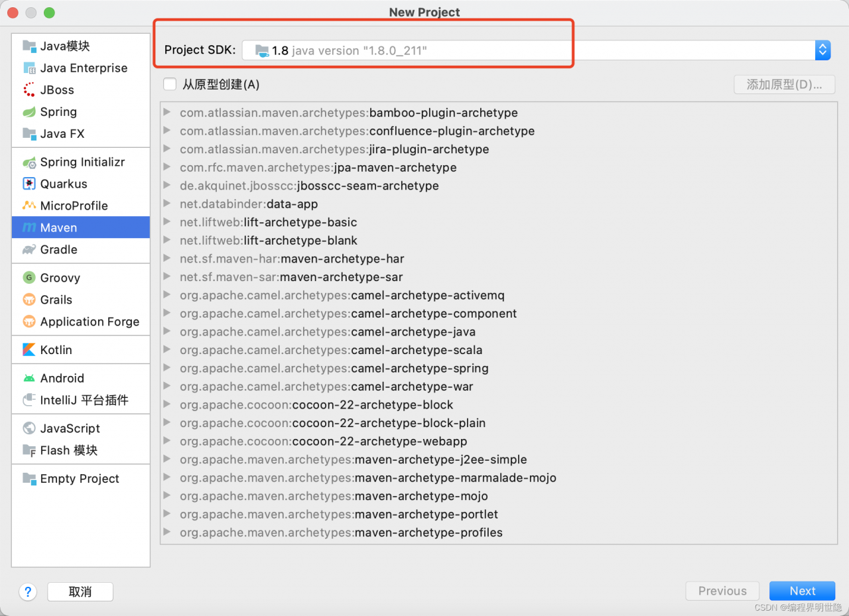Open the Project SDK dropdown arrows

[822, 50]
